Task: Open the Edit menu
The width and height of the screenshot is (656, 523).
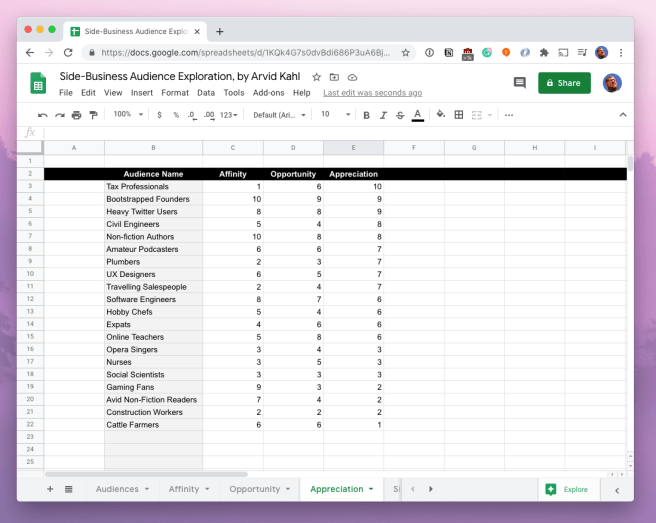Action: pyautogui.click(x=88, y=93)
